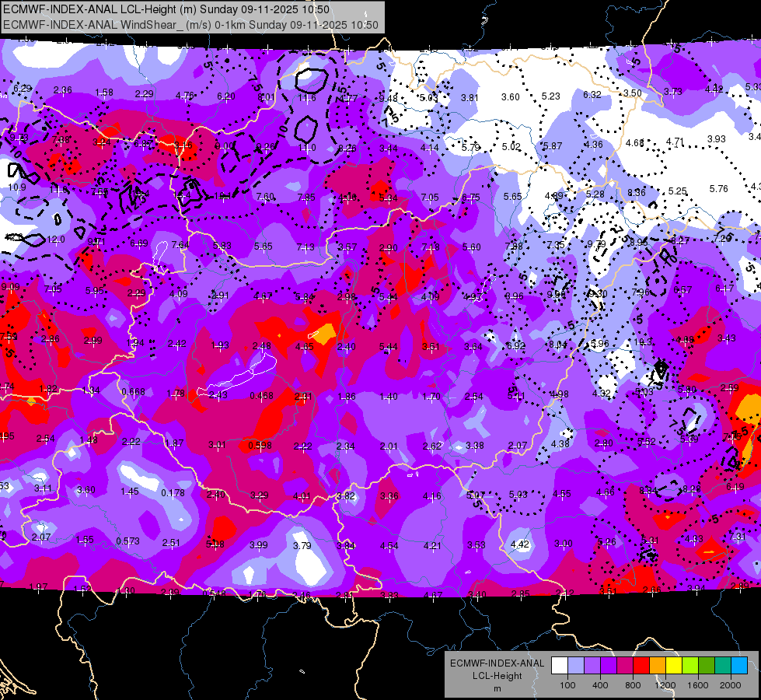Click the wind shear value 6.20
This screenshot has width=761, height=700.
point(225,96)
